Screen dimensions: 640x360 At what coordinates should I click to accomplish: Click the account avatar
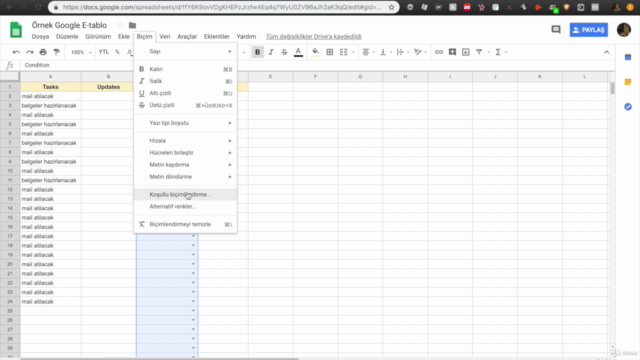pos(624,30)
